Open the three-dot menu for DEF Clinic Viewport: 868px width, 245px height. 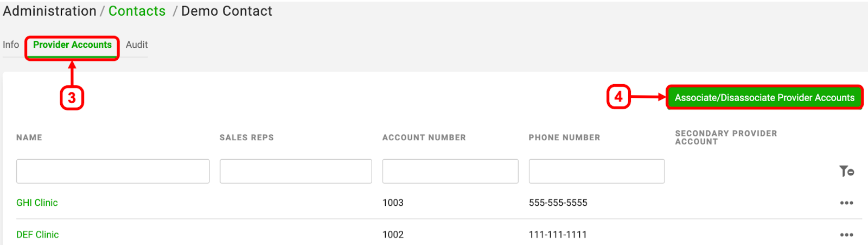[846, 235]
